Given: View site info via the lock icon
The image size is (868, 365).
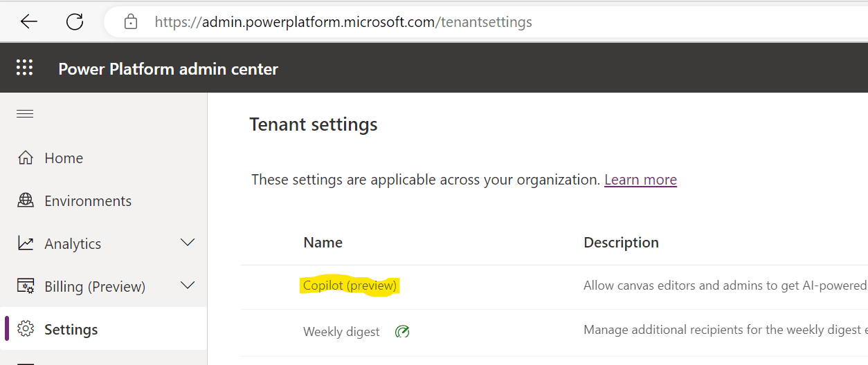Looking at the screenshot, I should (131, 22).
